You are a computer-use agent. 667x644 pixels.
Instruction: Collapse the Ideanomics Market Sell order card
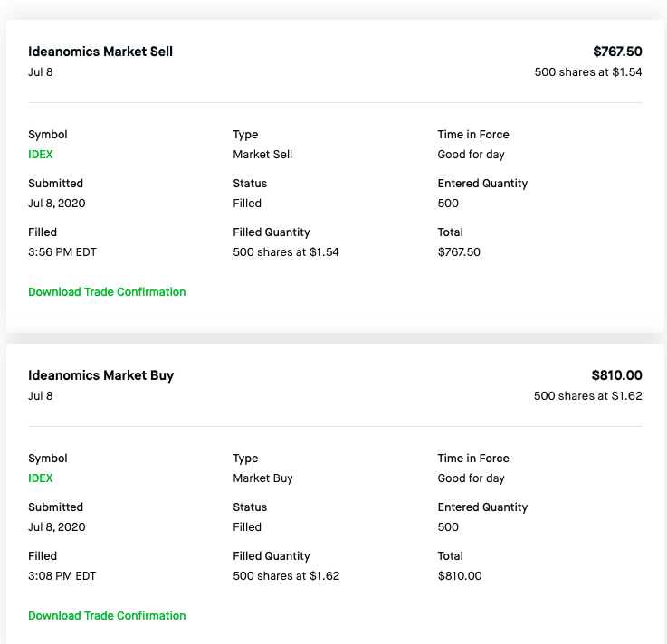[x=100, y=52]
